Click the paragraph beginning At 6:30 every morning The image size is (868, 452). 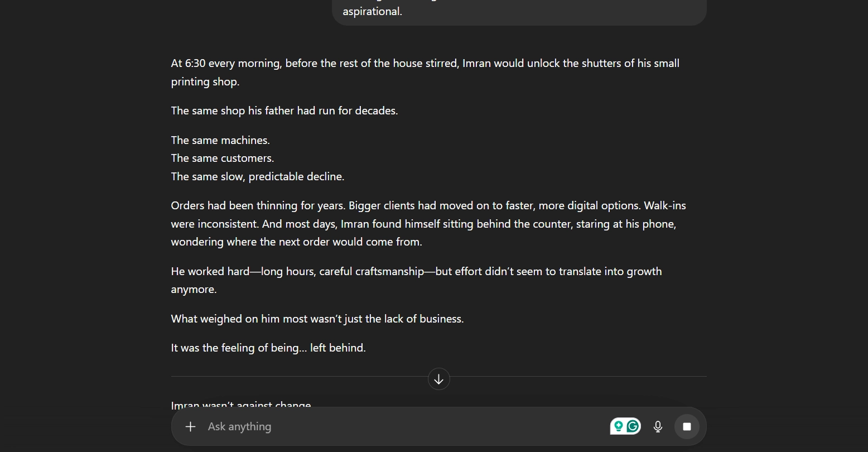pyautogui.click(x=425, y=64)
